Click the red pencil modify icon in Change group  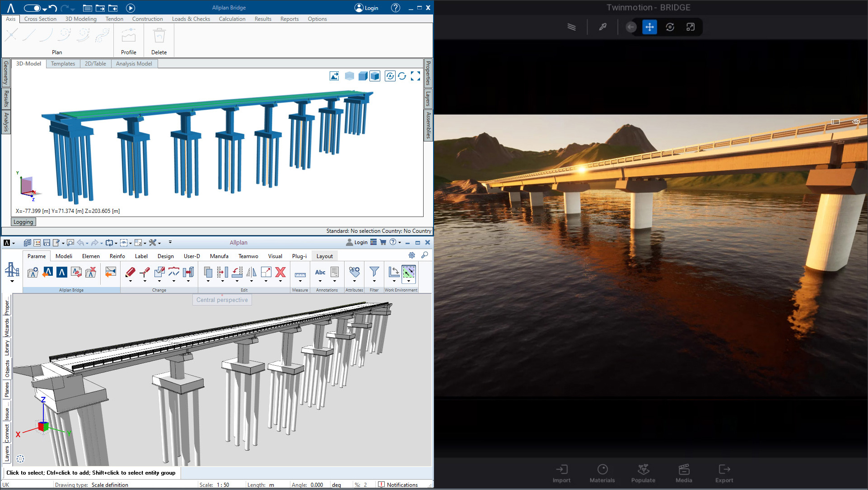[x=130, y=272]
